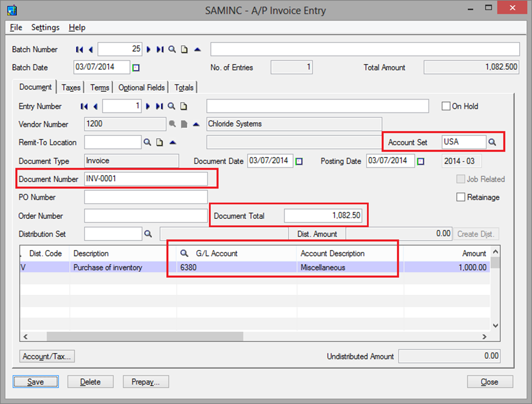Click the Document Number field
The image size is (532, 404).
click(x=146, y=179)
